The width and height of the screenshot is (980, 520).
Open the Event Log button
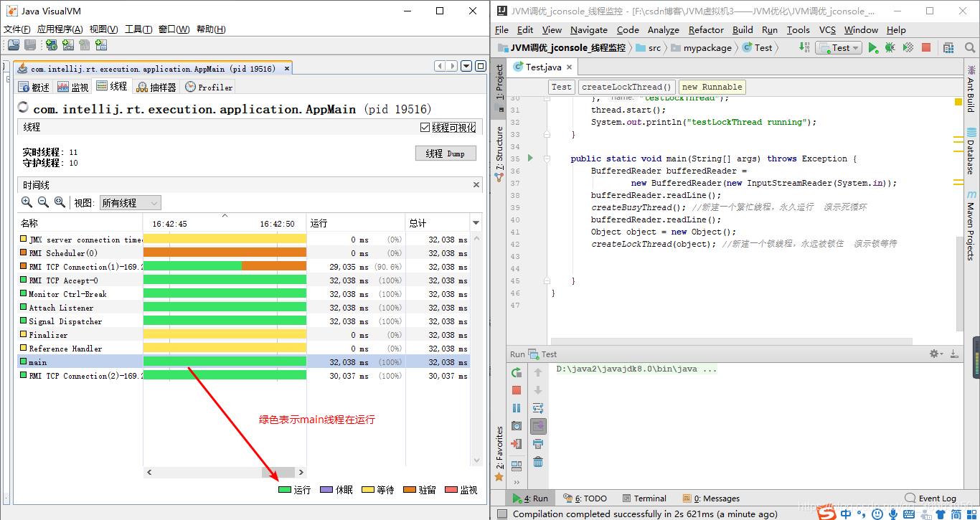pyautogui.click(x=930, y=498)
